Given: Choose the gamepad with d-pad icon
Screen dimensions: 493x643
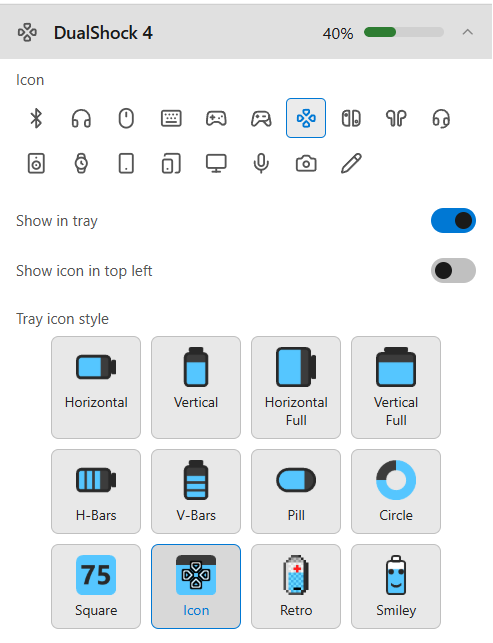Looking at the screenshot, I should 216,118.
